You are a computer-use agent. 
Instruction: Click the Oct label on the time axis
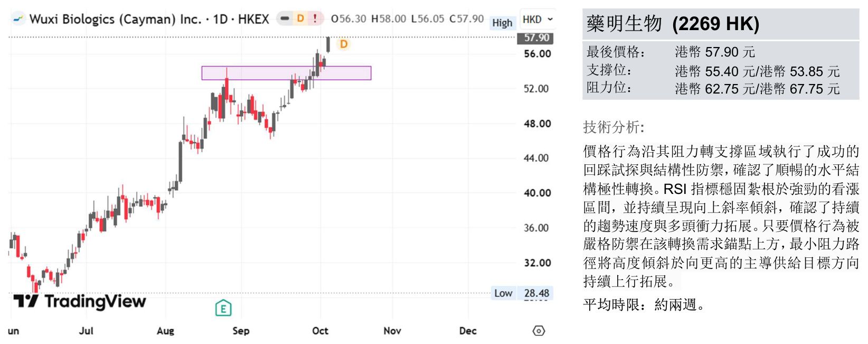point(320,331)
